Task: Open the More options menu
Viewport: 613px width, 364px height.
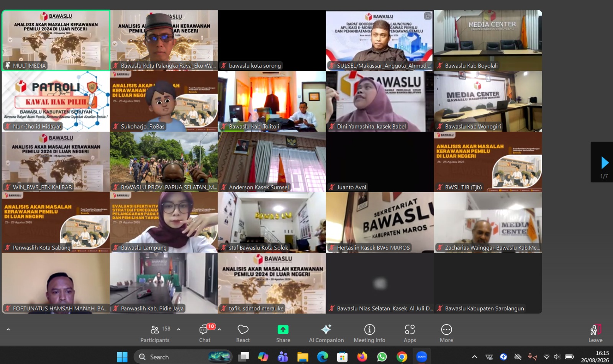Action: [x=446, y=333]
